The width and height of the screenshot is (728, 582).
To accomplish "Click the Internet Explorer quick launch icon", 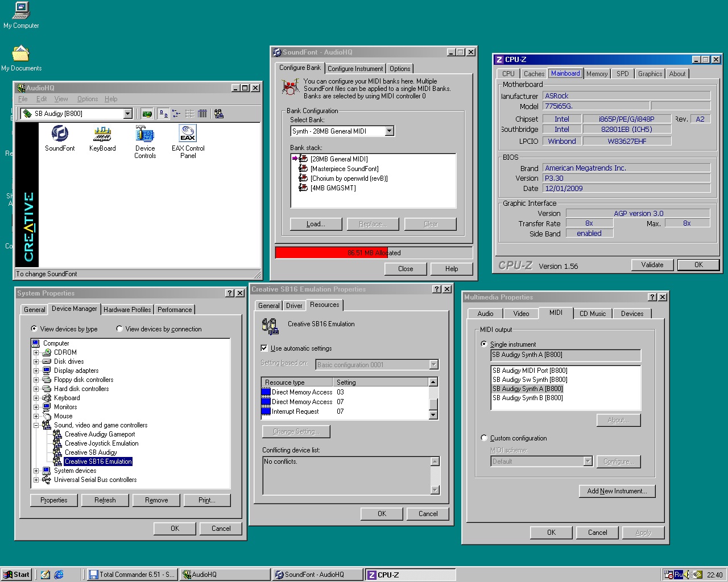I will (59, 575).
